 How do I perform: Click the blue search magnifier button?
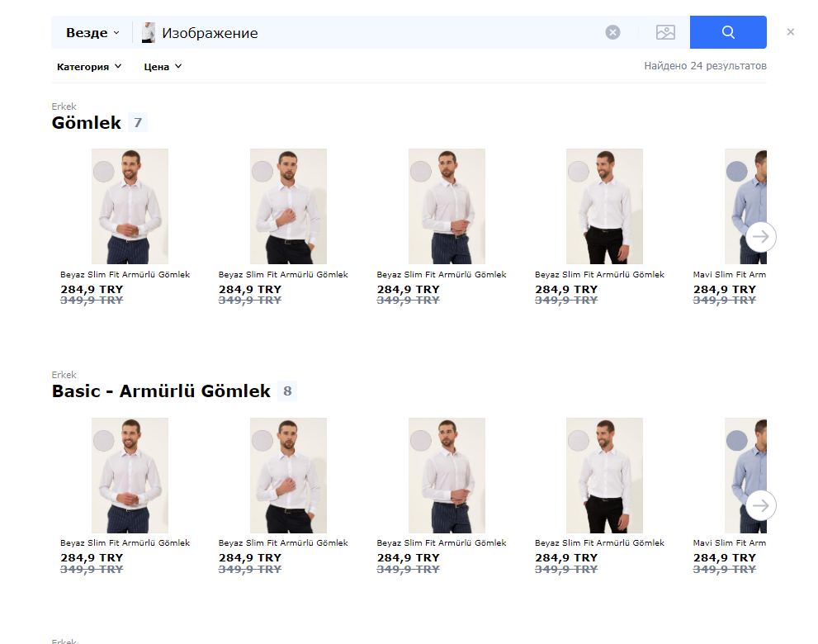coord(728,32)
